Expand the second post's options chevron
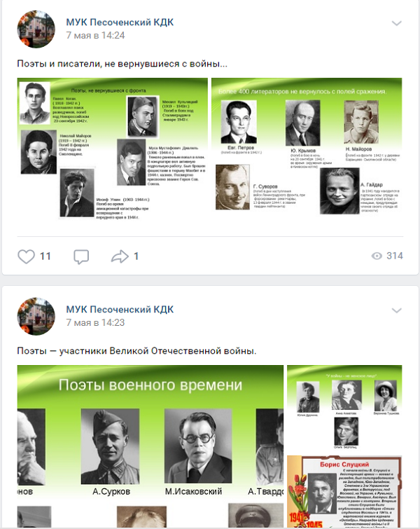Viewport: 420px width, 529px height. coord(396,310)
